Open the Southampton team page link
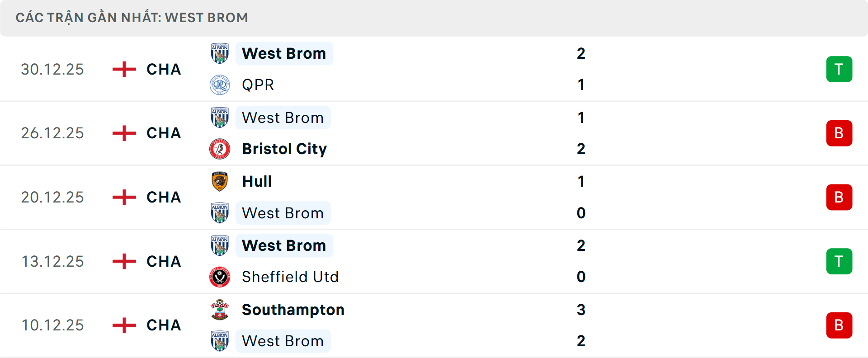The width and height of the screenshot is (868, 358). pyautogui.click(x=293, y=309)
